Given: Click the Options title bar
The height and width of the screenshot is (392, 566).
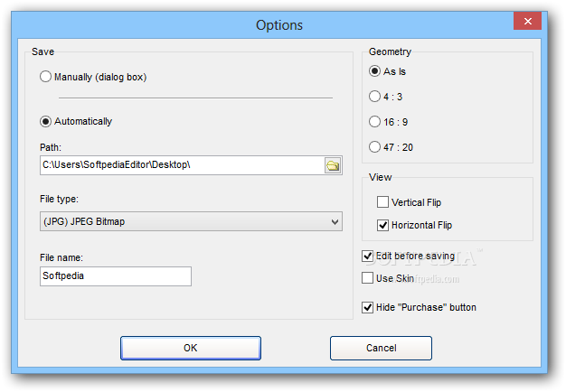Looking at the screenshot, I should (x=279, y=25).
